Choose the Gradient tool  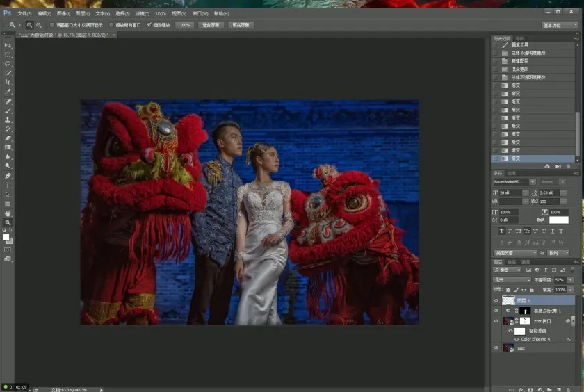(8, 147)
